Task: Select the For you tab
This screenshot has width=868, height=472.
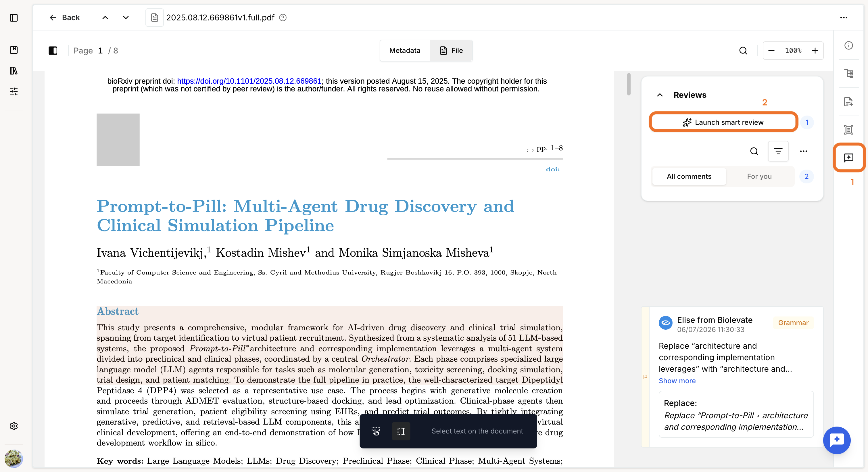Action: (759, 176)
